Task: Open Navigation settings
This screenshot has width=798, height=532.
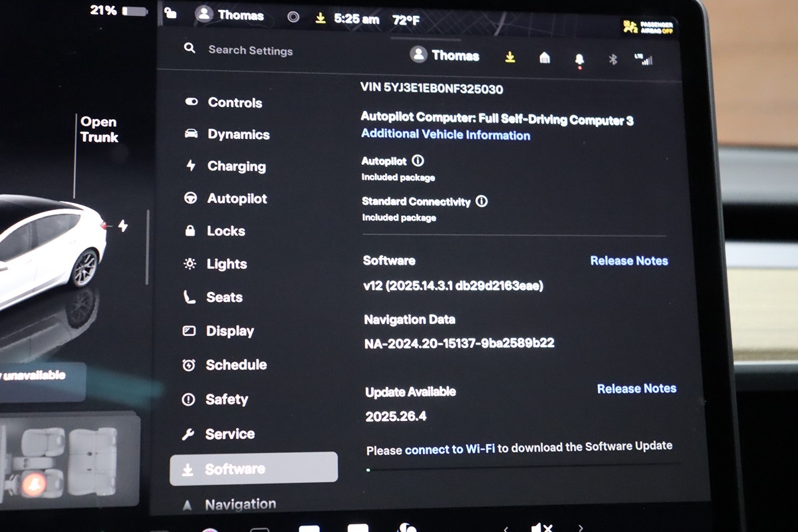Action: coord(229,505)
